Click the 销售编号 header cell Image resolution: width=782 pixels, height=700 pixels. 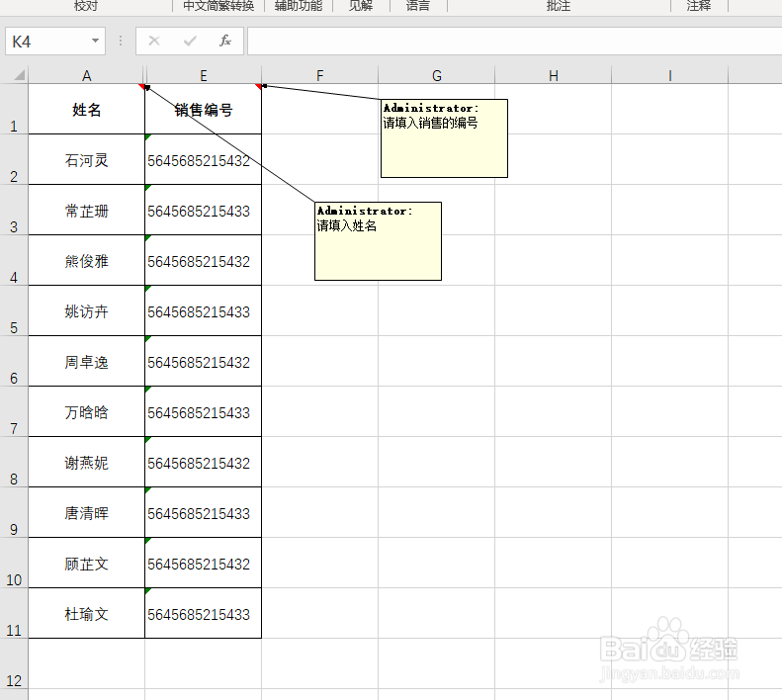coord(203,109)
